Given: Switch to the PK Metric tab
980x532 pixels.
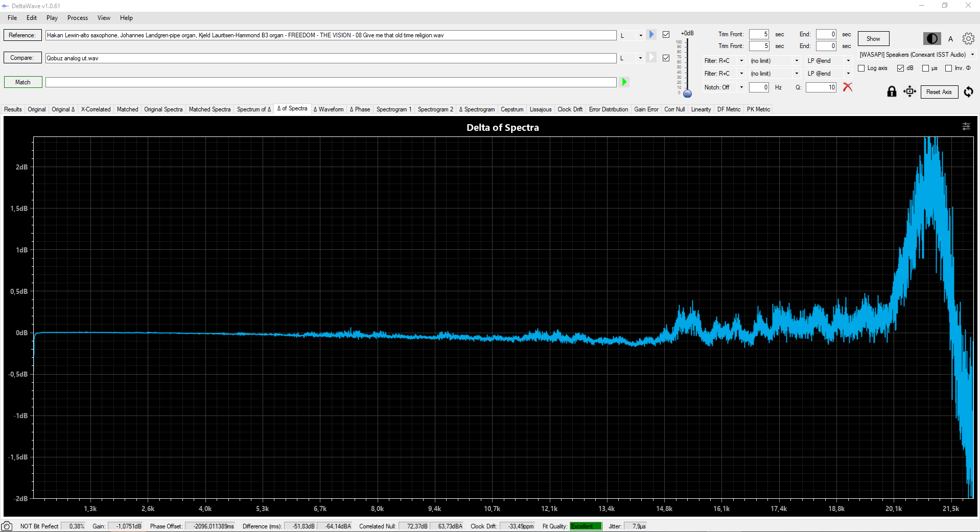Looking at the screenshot, I should pyautogui.click(x=758, y=109).
